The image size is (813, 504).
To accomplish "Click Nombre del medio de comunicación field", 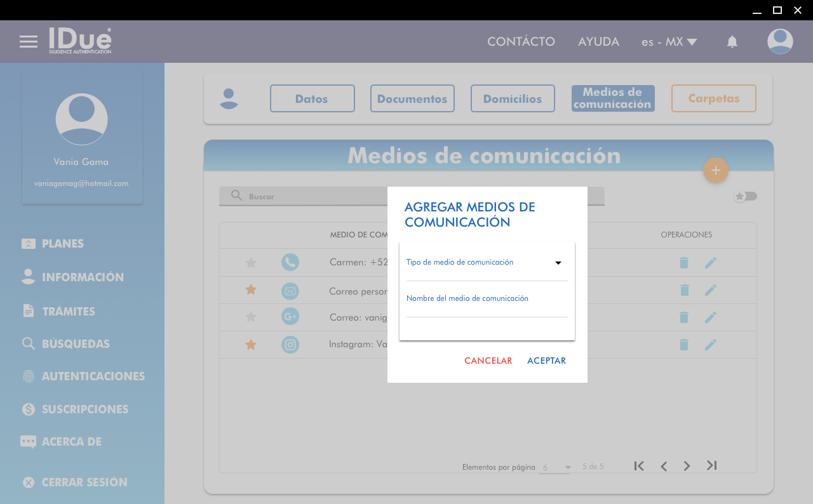I will point(487,306).
